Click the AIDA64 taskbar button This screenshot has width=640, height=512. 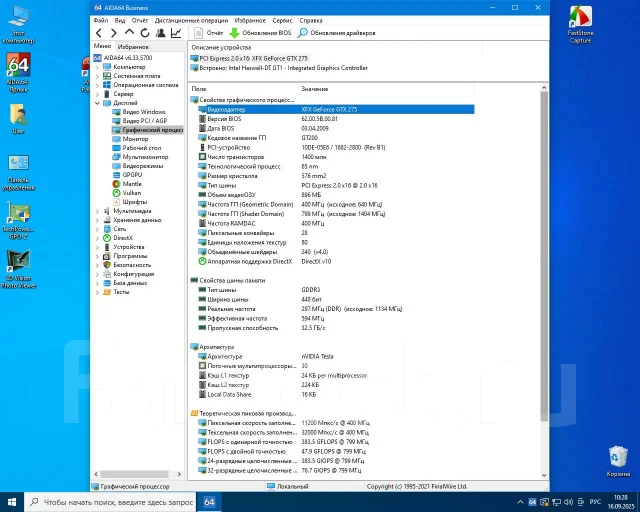[x=209, y=502]
